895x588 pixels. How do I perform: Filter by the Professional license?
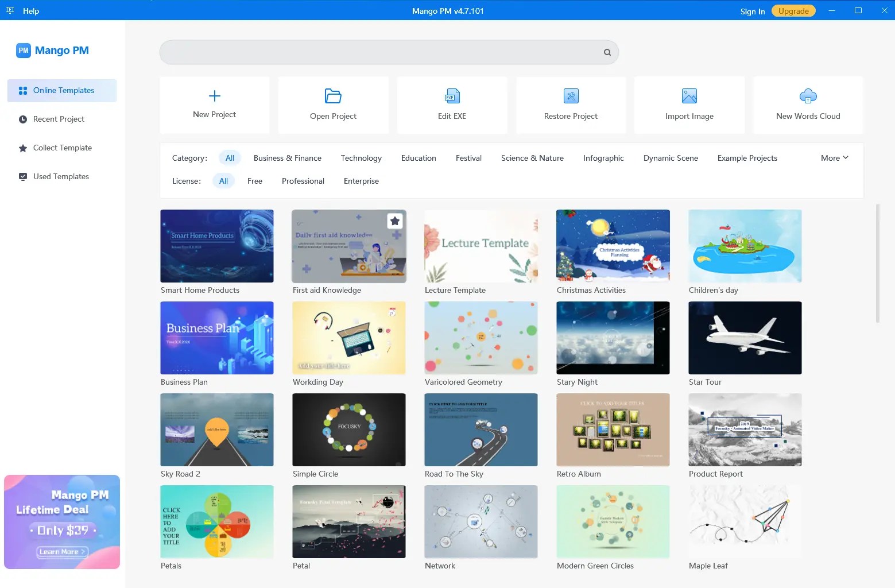[303, 181]
